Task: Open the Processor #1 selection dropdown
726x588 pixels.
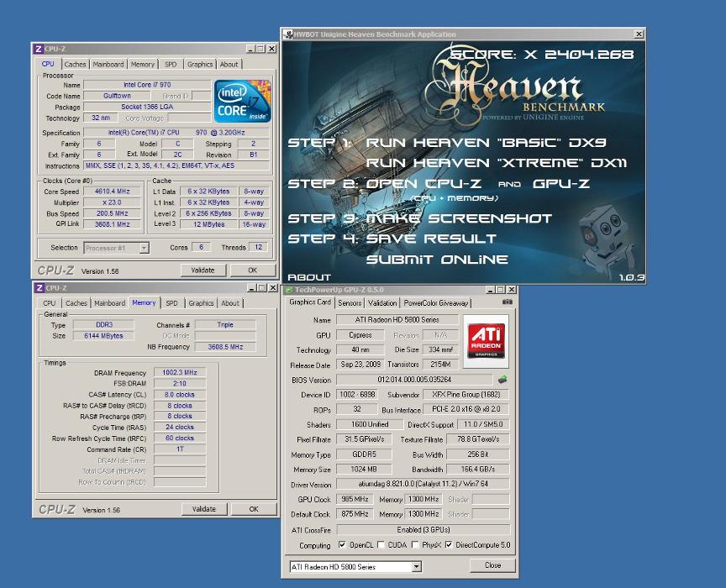Action: tap(145, 248)
